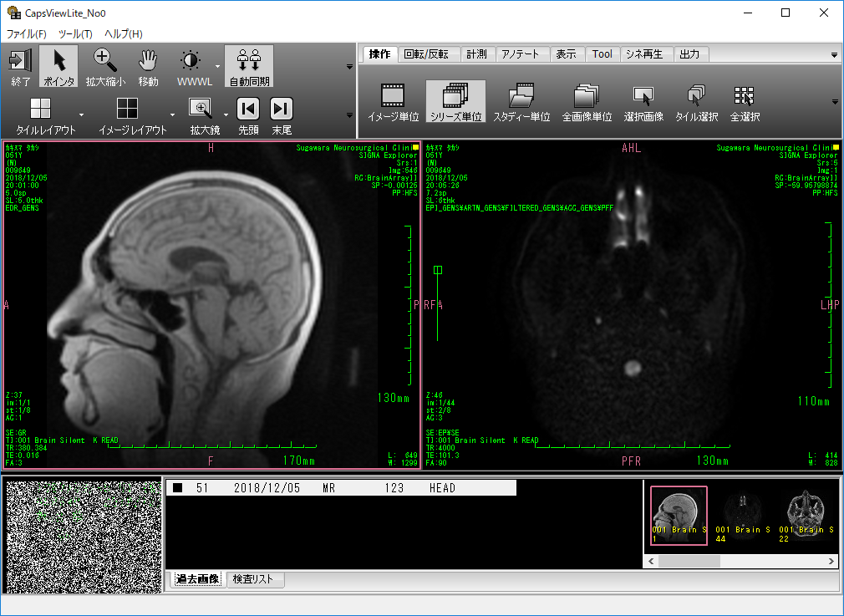Image resolution: width=844 pixels, height=616 pixels.
Task: Jump to first image with 先頭
Action: tap(248, 115)
